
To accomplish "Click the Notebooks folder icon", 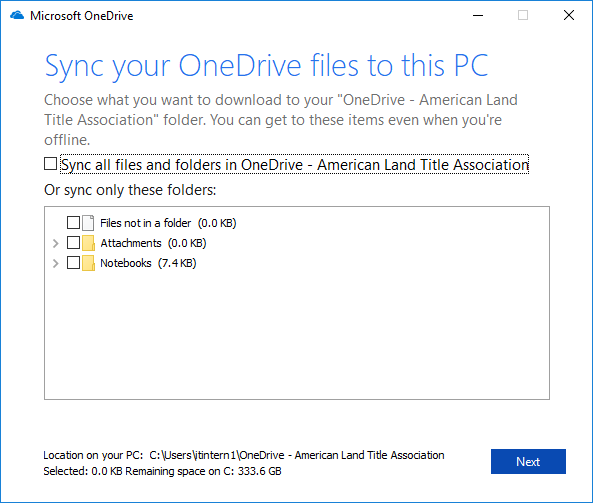I will pyautogui.click(x=88, y=263).
